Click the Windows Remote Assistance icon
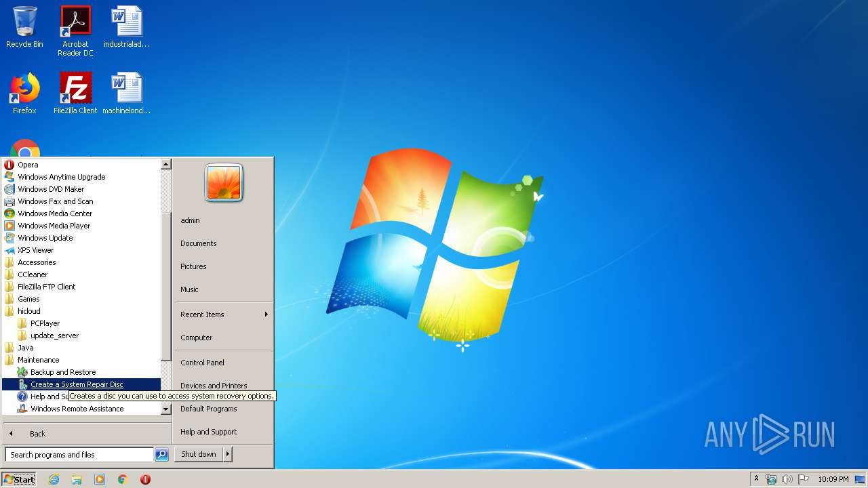 22,409
